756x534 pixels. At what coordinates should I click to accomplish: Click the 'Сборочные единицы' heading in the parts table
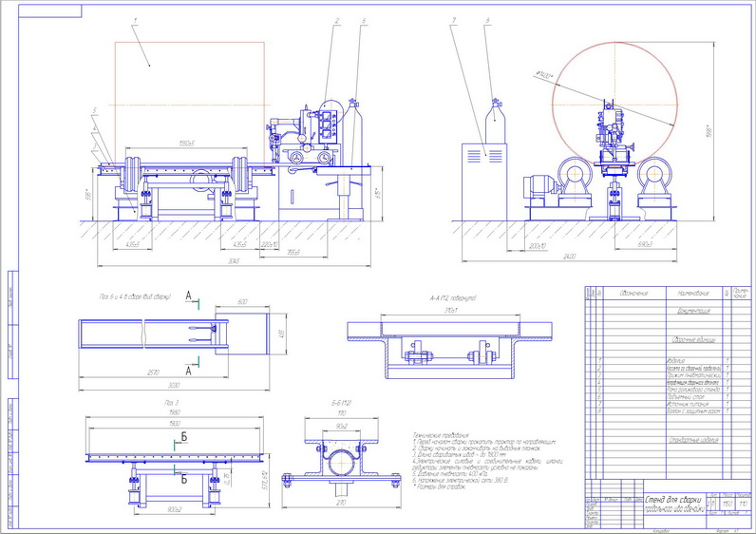click(x=694, y=339)
